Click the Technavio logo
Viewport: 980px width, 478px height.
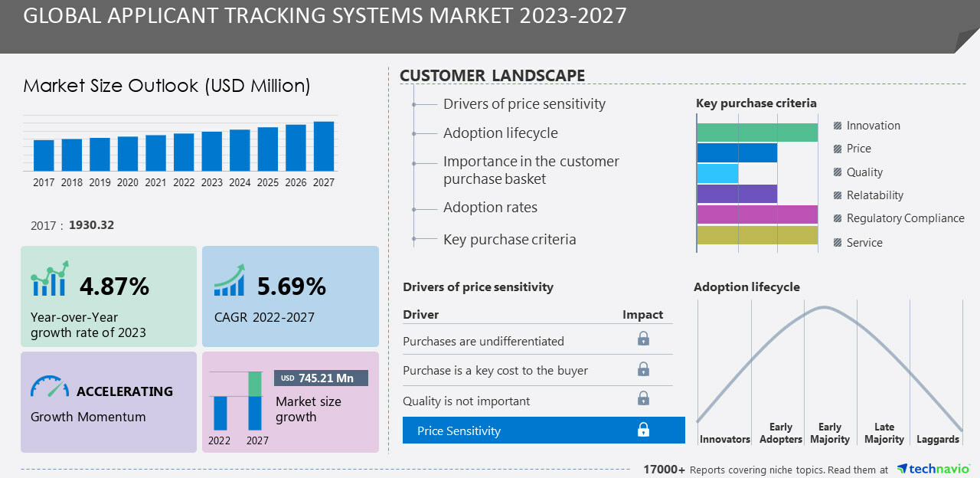coord(933,469)
